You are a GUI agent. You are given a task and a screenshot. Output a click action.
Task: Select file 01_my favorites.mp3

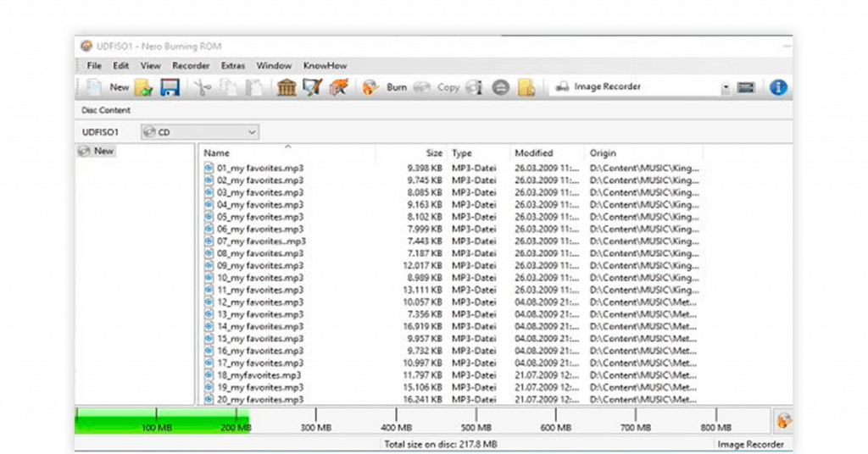point(259,168)
